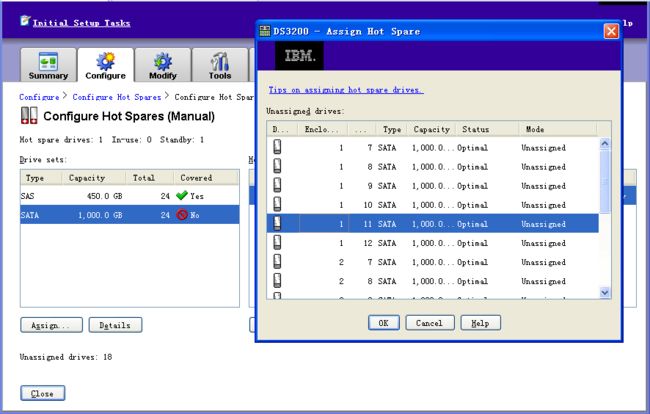Click the Initial Setup Tasks icon

(x=25, y=20)
